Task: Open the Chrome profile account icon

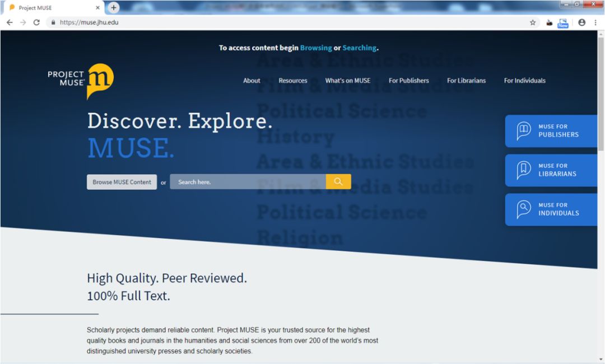Action: (x=582, y=22)
